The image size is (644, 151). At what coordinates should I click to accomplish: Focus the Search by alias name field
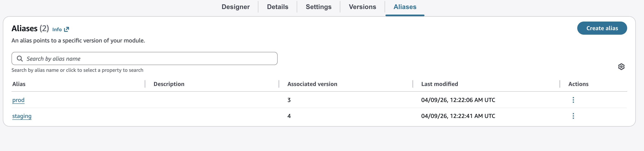pos(145,59)
